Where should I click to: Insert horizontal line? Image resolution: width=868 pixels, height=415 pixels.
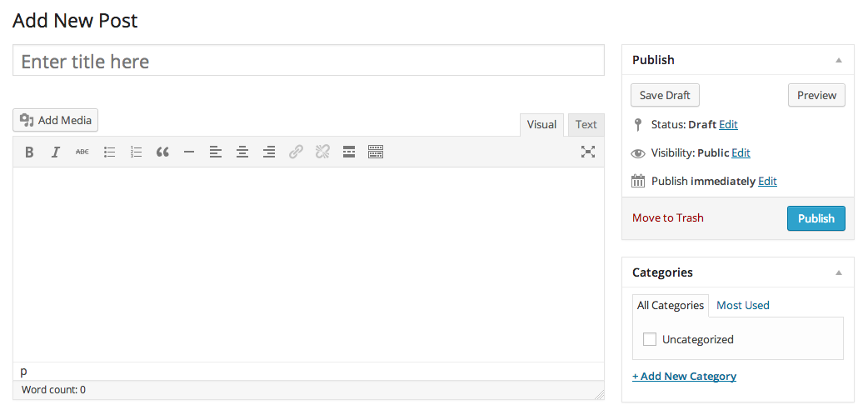pyautogui.click(x=189, y=152)
